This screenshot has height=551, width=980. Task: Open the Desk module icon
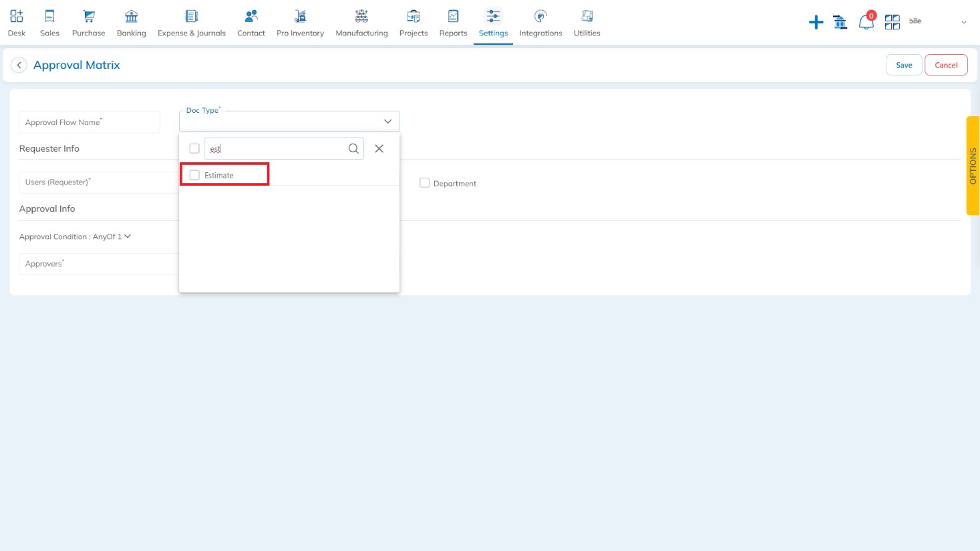pyautogui.click(x=17, y=16)
